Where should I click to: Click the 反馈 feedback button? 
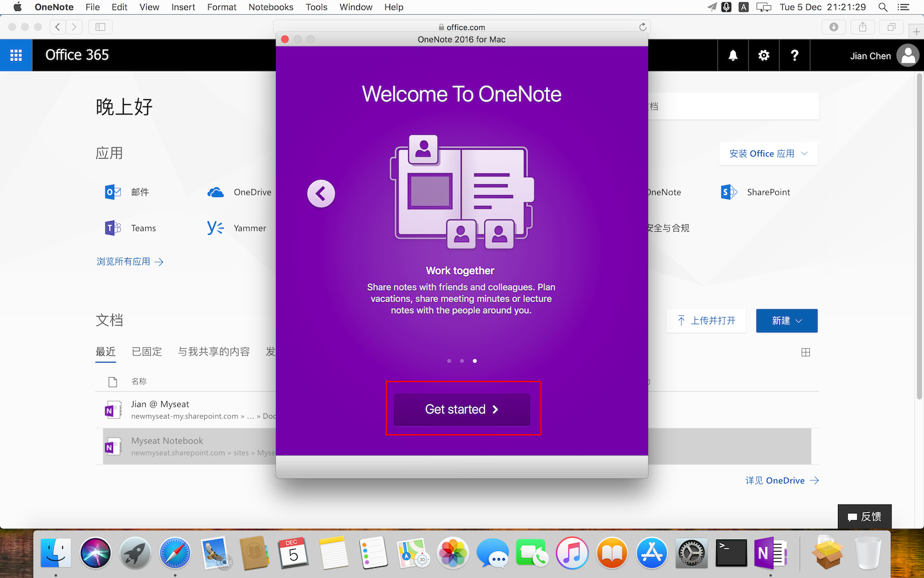(864, 516)
